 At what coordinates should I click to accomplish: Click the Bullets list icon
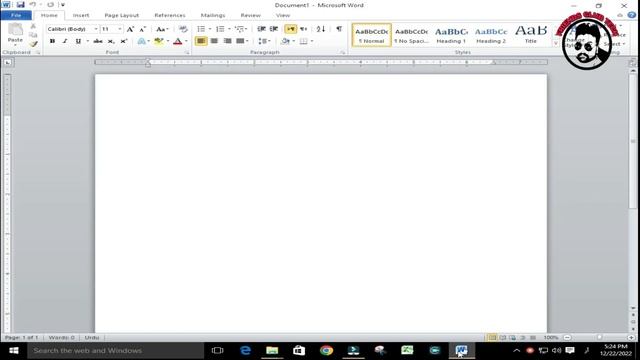(x=201, y=29)
